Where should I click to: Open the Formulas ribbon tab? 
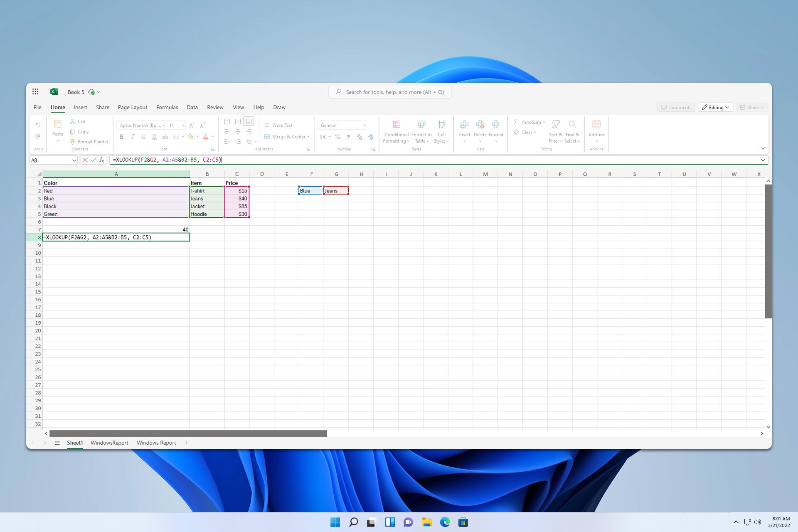point(167,107)
